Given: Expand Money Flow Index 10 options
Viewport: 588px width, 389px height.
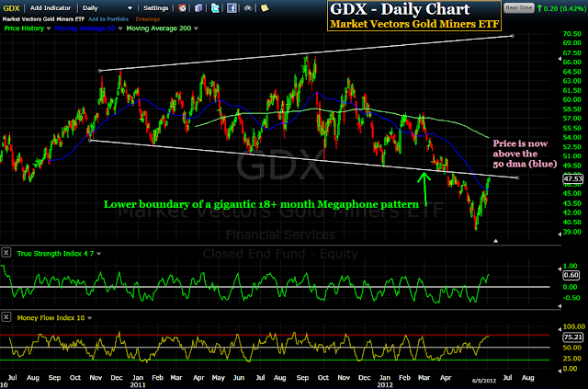Looking at the screenshot, I should [90, 318].
